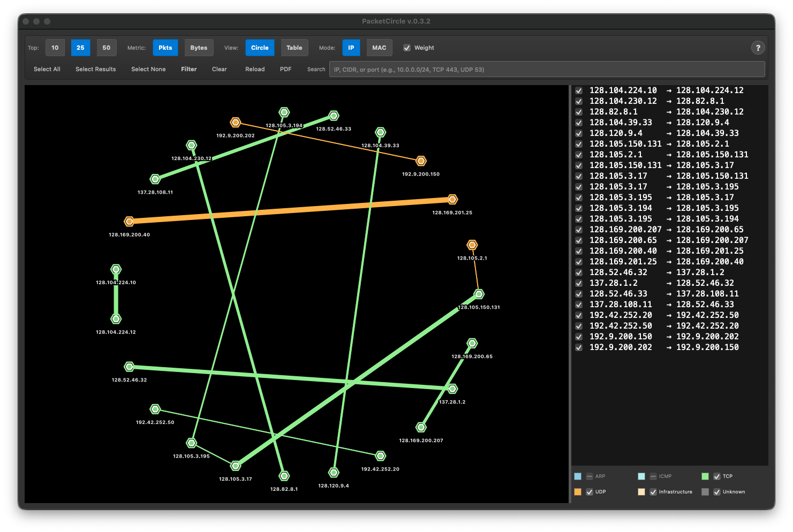Select the 128.52.46.32 node hexagon
This screenshot has width=793, height=532.
click(x=129, y=367)
